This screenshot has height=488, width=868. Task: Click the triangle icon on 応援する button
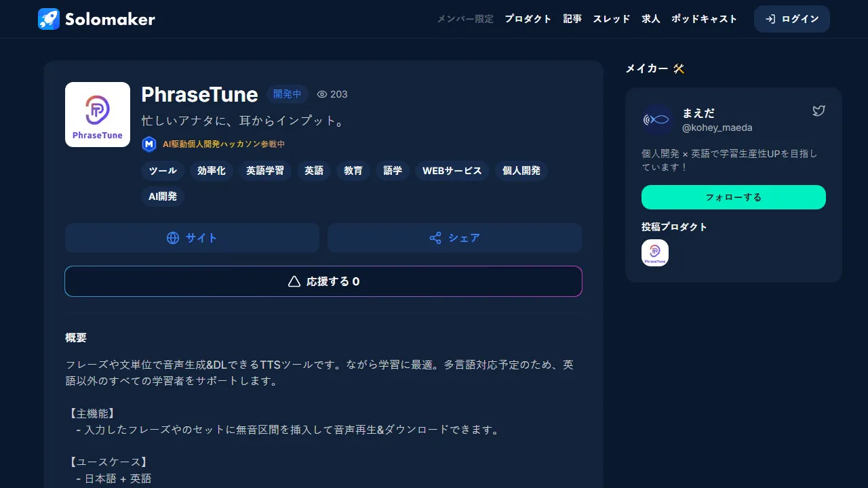293,281
